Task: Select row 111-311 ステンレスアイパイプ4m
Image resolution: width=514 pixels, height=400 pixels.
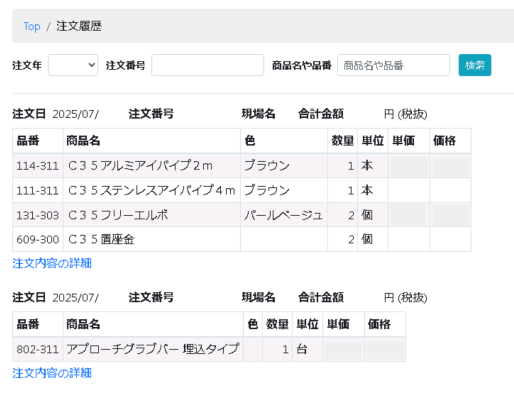Action: pyautogui.click(x=242, y=190)
